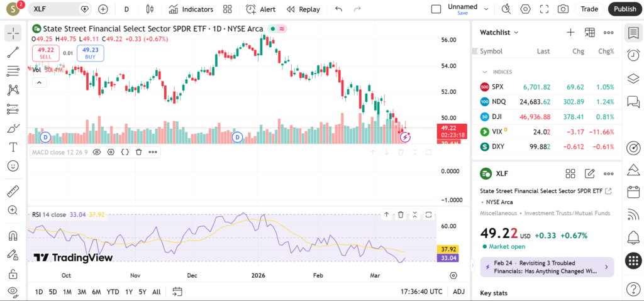644x301 pixels.
Task: Toggle MACD indicator visibility eye icon
Action: 97,152
